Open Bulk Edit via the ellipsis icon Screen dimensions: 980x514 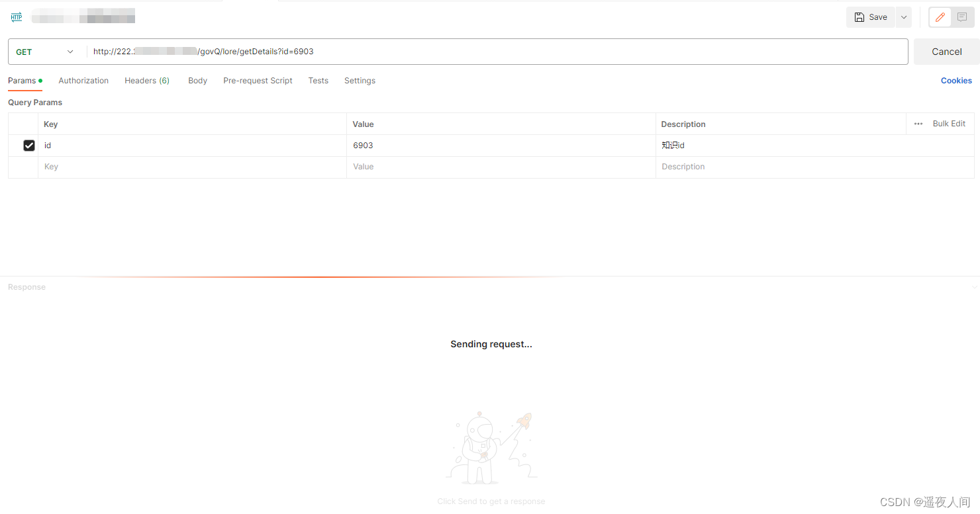918,124
